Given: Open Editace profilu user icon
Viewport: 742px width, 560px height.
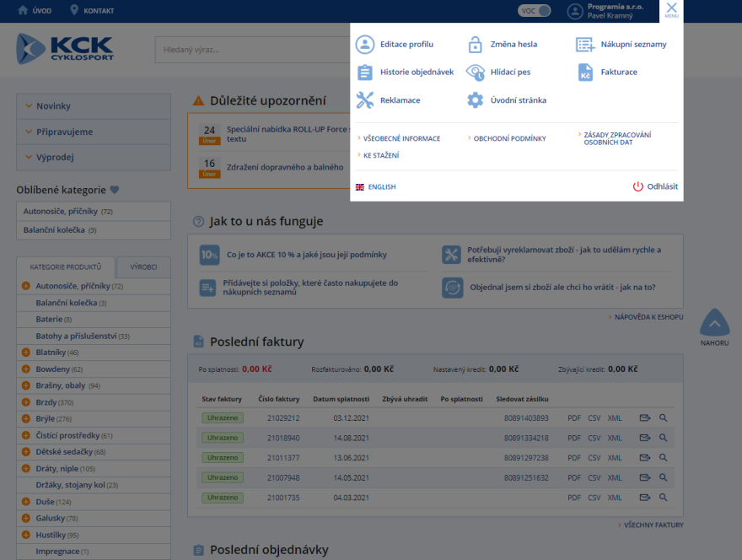Looking at the screenshot, I should click(365, 45).
